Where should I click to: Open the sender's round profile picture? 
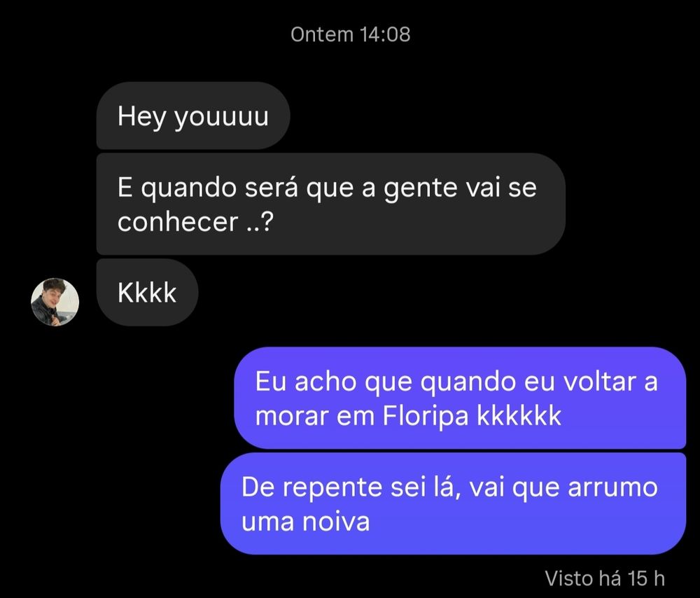(x=55, y=302)
